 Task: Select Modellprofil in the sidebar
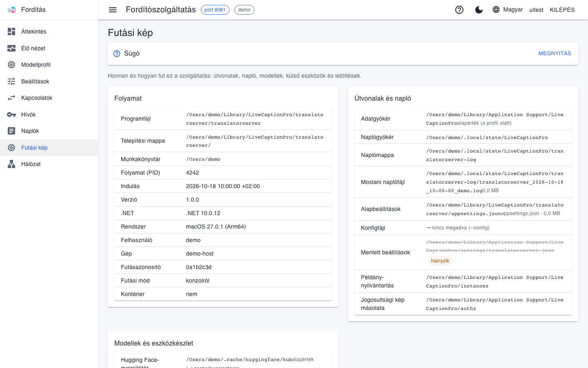coord(49,65)
